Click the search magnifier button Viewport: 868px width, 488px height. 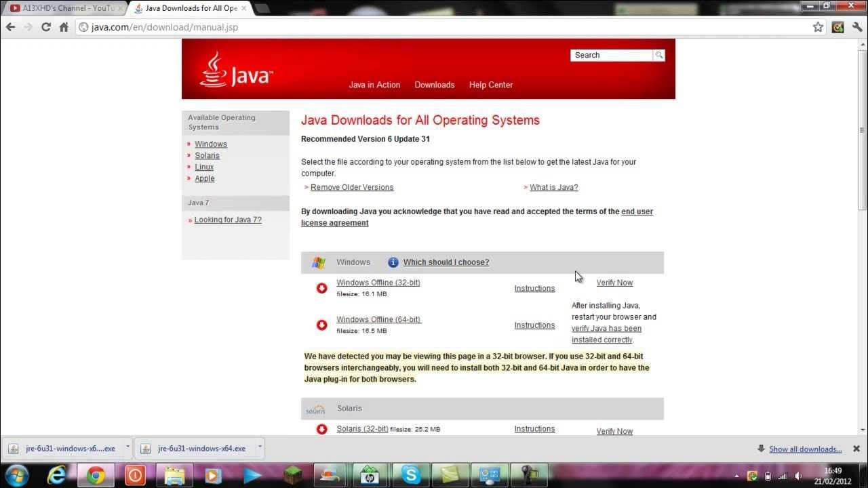point(658,55)
